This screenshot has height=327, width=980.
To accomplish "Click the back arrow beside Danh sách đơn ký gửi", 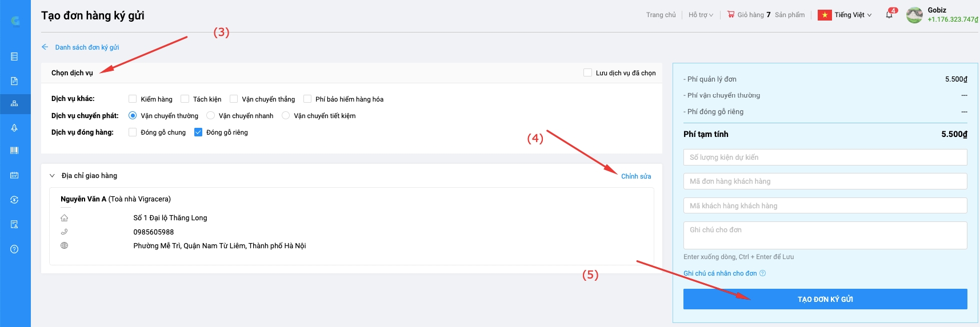I will pos(45,47).
